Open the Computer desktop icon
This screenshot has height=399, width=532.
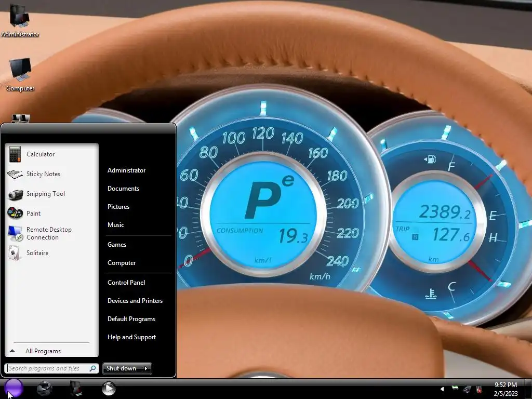20,75
